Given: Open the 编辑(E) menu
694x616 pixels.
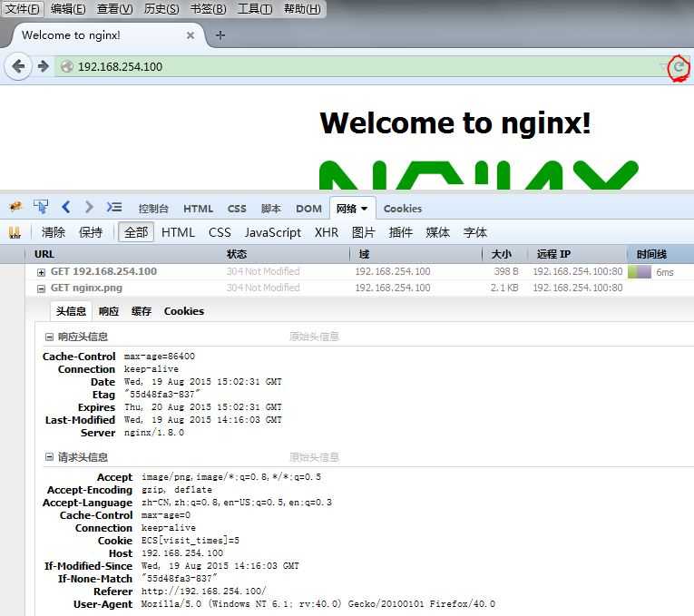Looking at the screenshot, I should 68,9.
